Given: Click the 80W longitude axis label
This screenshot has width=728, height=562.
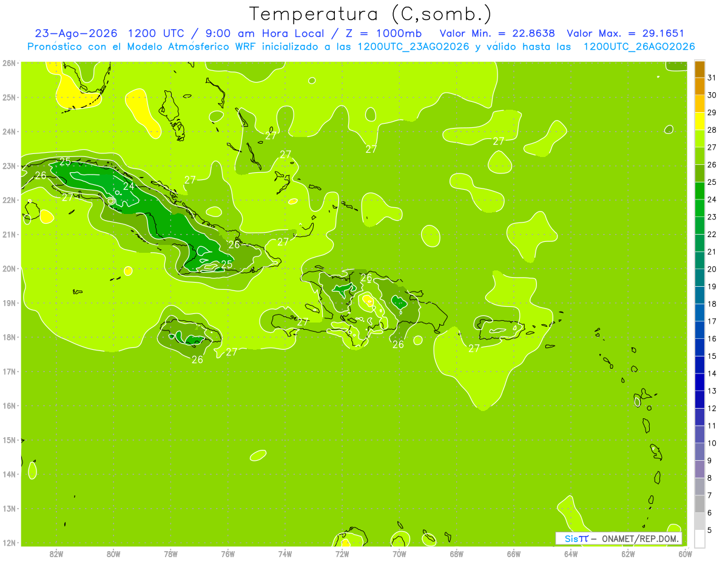Looking at the screenshot, I should point(113,554).
